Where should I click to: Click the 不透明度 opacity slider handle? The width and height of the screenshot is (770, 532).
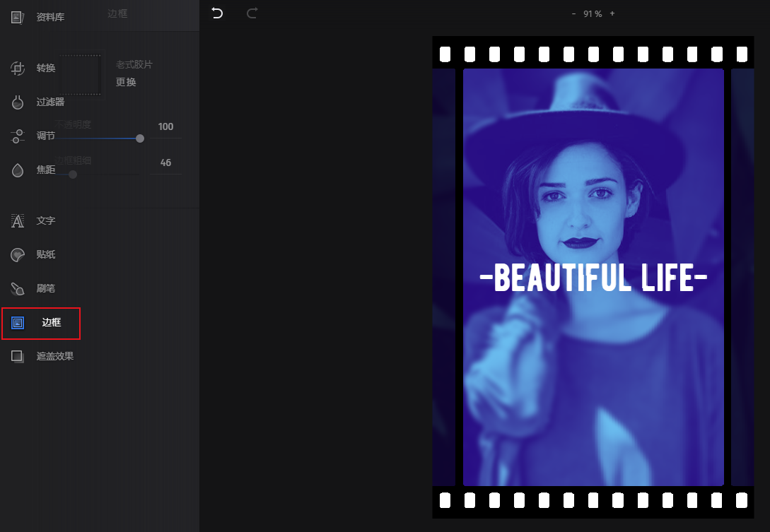[x=140, y=138]
